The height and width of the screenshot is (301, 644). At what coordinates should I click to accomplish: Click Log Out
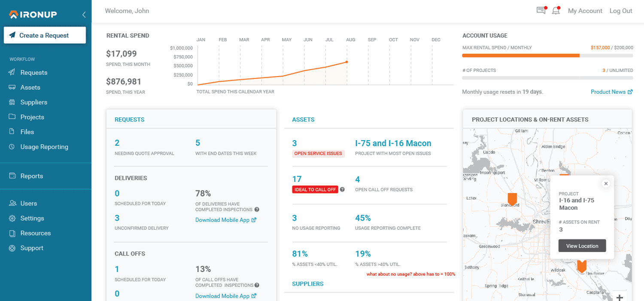pos(621,11)
